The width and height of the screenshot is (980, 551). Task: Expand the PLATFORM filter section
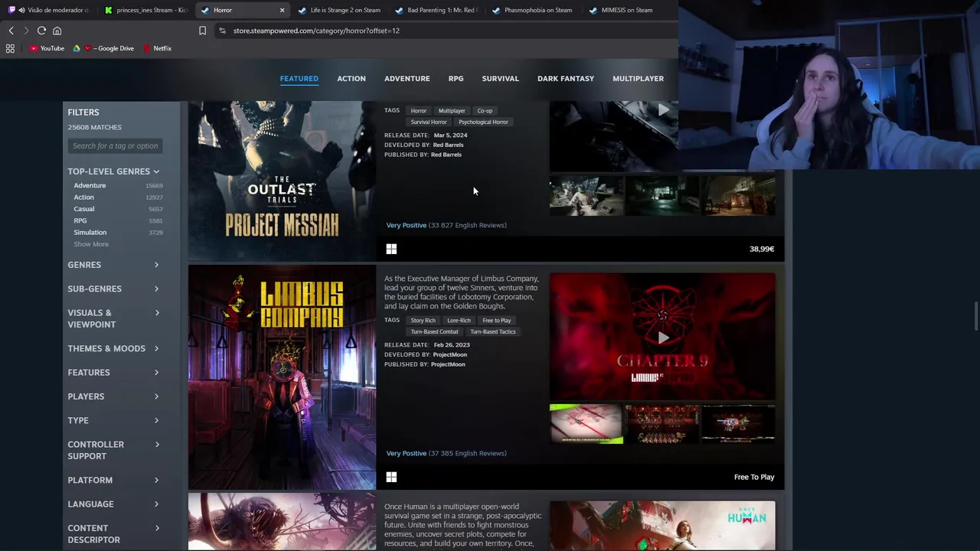pyautogui.click(x=113, y=480)
